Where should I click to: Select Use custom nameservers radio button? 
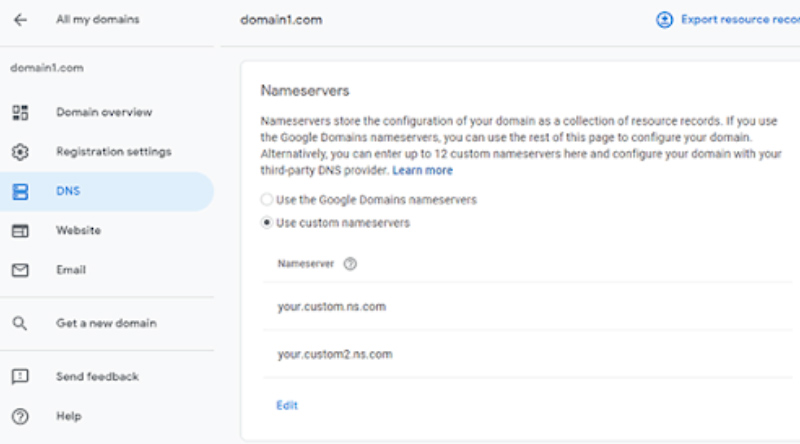click(x=266, y=223)
